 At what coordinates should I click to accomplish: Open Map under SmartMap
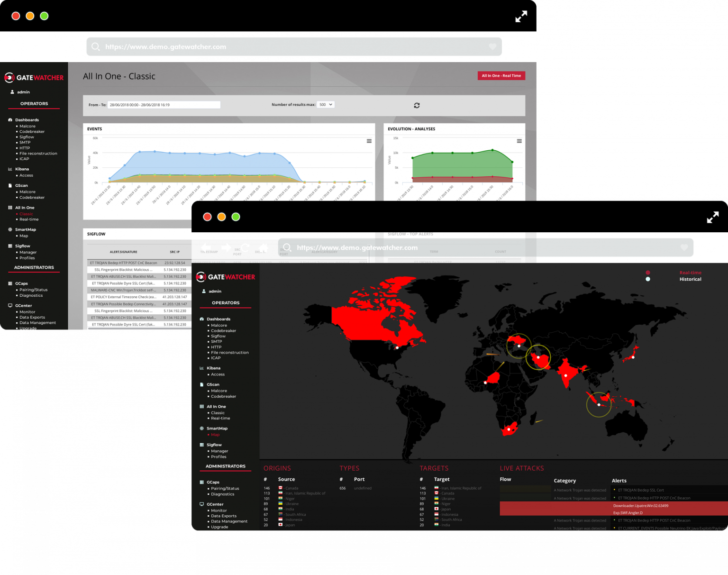click(215, 435)
